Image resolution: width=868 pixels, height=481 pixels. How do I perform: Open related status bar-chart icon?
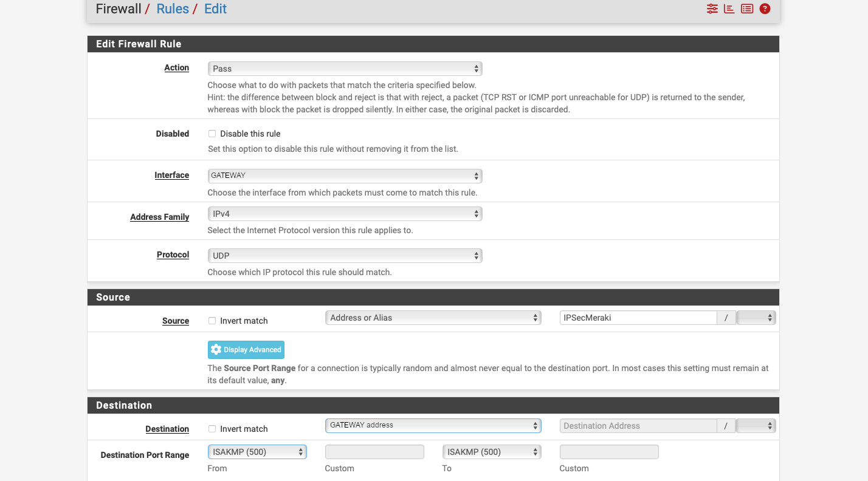coord(729,9)
